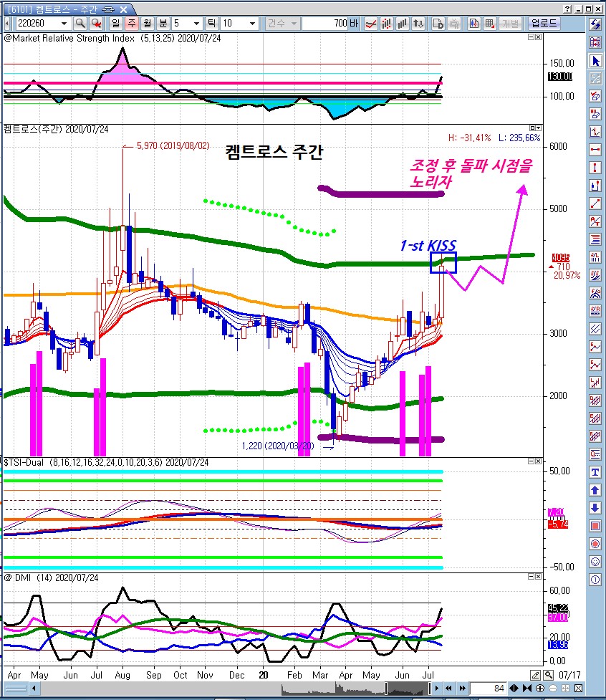Switch to daily chart with 일 button
606x700 pixels.
click(116, 24)
